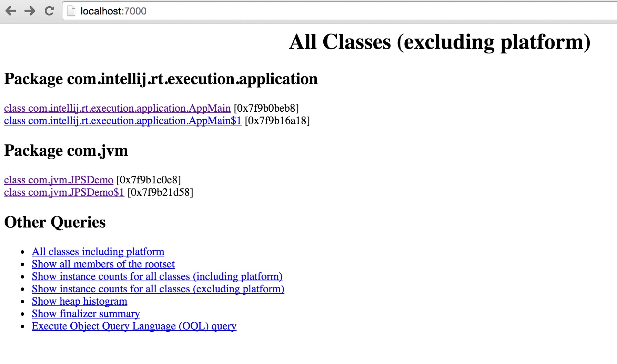Open the class com.jvm.JPSDemo$1 link
The height and width of the screenshot is (364, 617).
click(x=64, y=192)
